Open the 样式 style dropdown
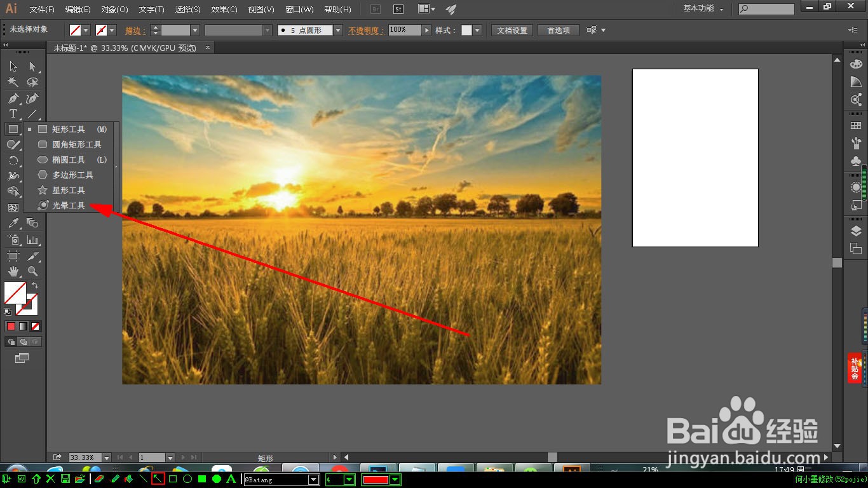The height and width of the screenshot is (488, 868). point(477,30)
